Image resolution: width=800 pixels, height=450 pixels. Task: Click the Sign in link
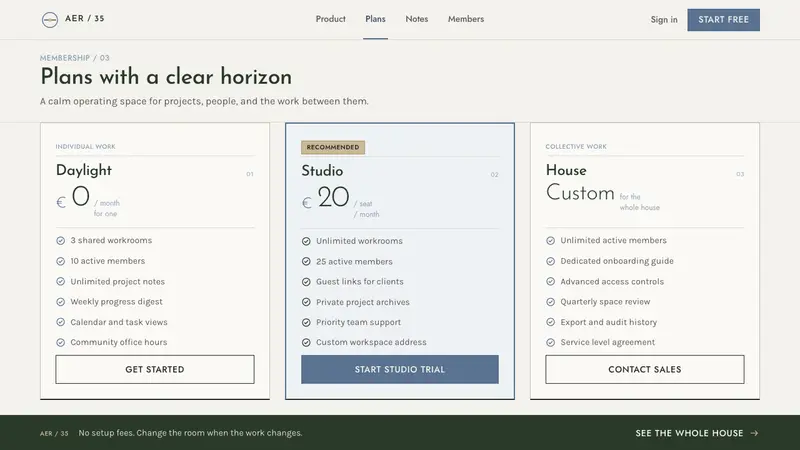pos(664,19)
